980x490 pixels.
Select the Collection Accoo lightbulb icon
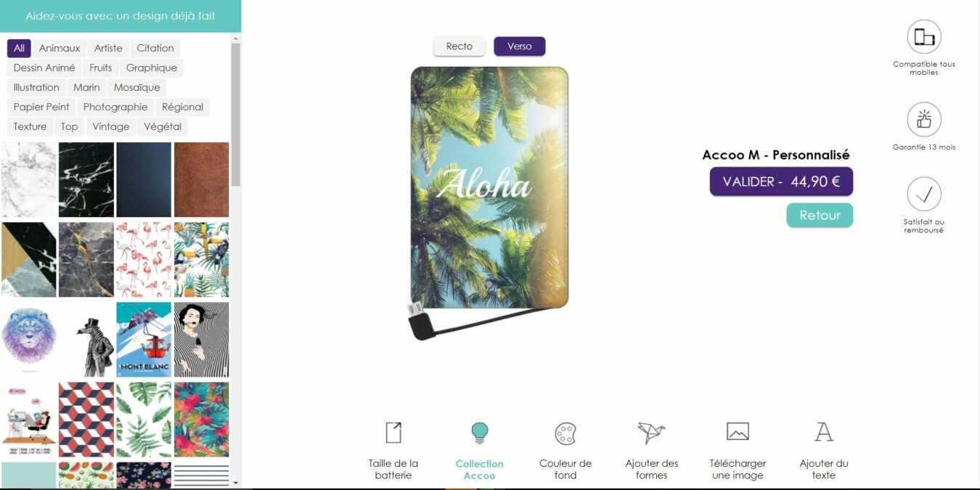479,433
